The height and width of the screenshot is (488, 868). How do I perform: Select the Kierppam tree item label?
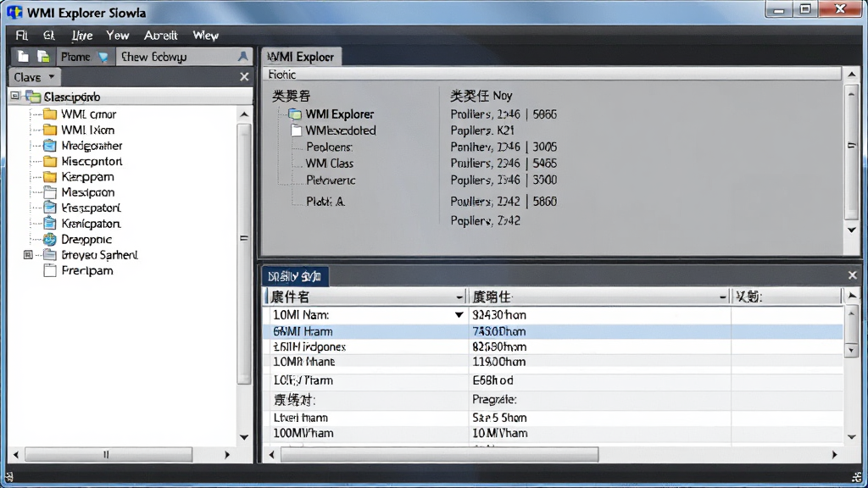(x=87, y=177)
